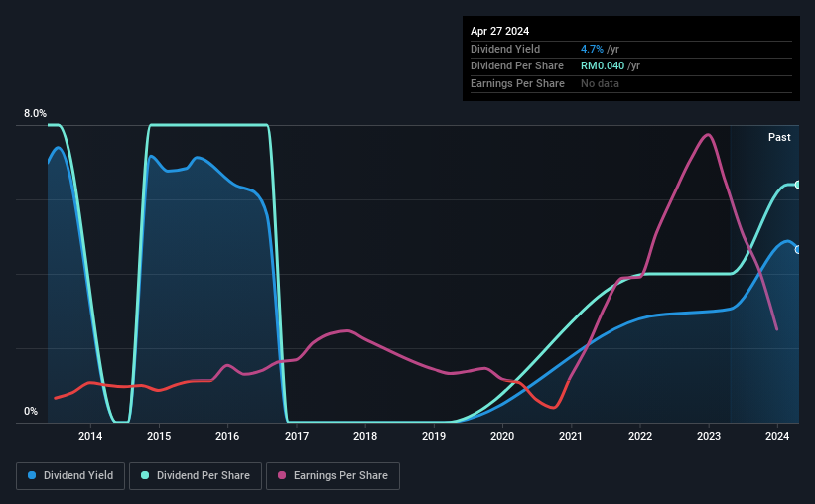Click the 2024 x-axis label
This screenshot has height=504, width=815.
click(x=777, y=436)
